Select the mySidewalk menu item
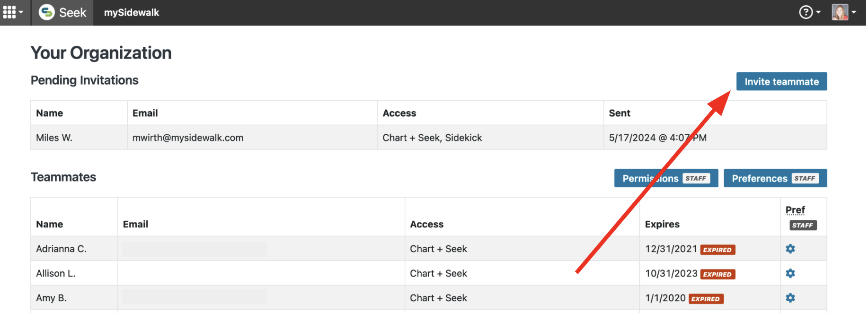Screen dimensions: 868x313 coord(132,13)
